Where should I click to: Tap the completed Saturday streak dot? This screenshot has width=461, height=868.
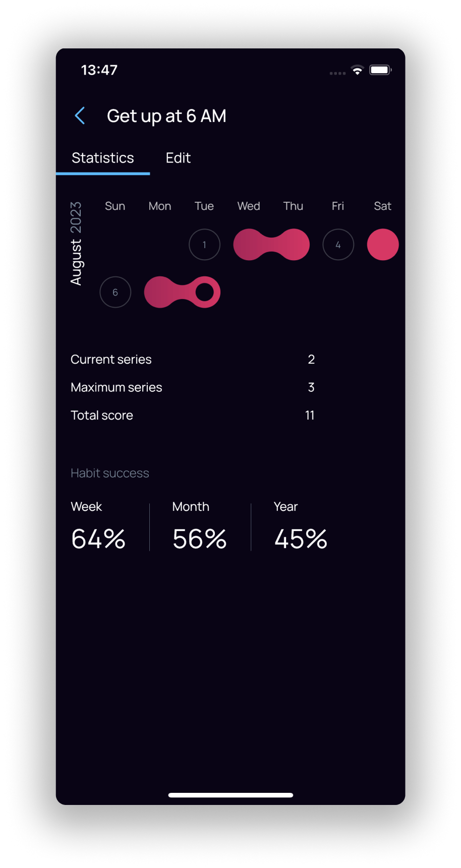[x=382, y=244]
